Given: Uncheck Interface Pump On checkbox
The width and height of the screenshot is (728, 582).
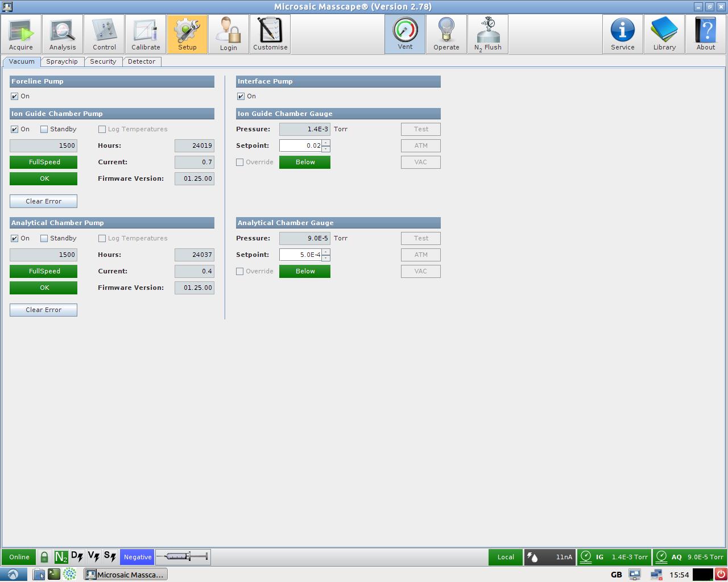Looking at the screenshot, I should (241, 97).
